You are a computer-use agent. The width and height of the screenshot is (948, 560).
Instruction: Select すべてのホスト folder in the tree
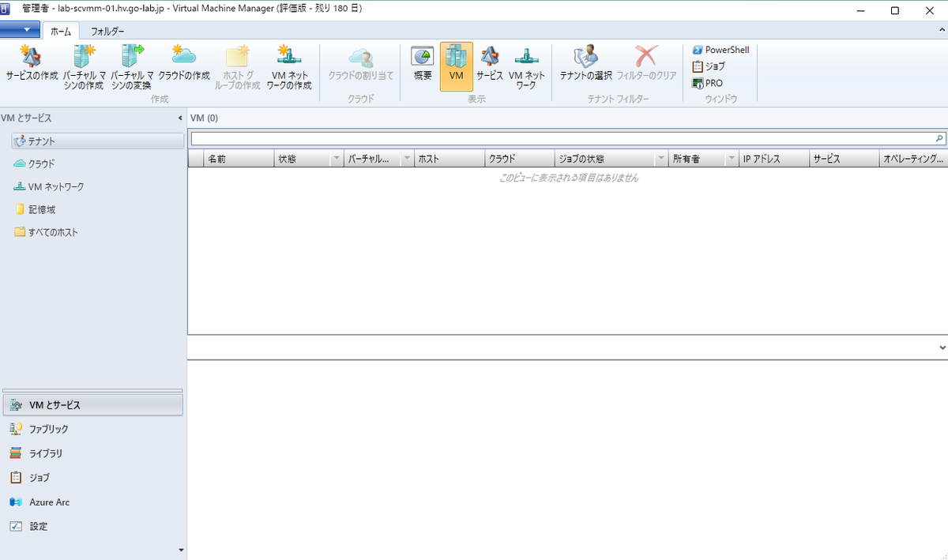click(46, 232)
